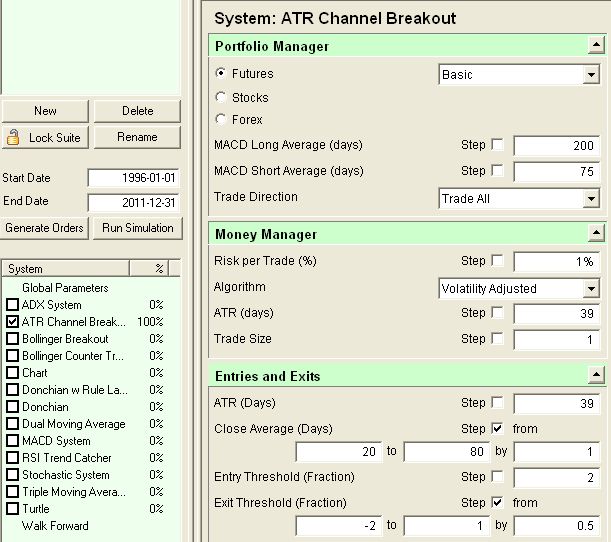Sort by the System column header
This screenshot has height=542, width=611.
pyautogui.click(x=66, y=268)
